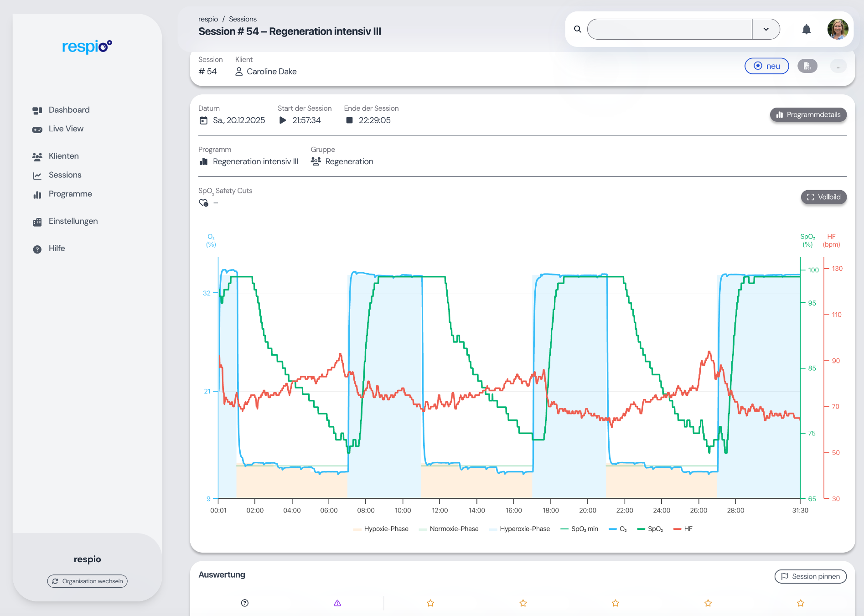Open Live View in sidebar
The image size is (864, 616).
coord(66,129)
